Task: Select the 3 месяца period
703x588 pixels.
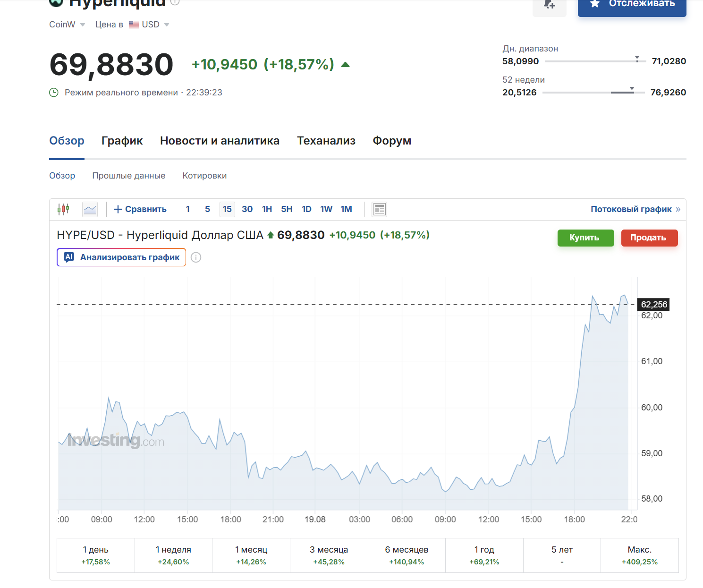Action: point(329,555)
